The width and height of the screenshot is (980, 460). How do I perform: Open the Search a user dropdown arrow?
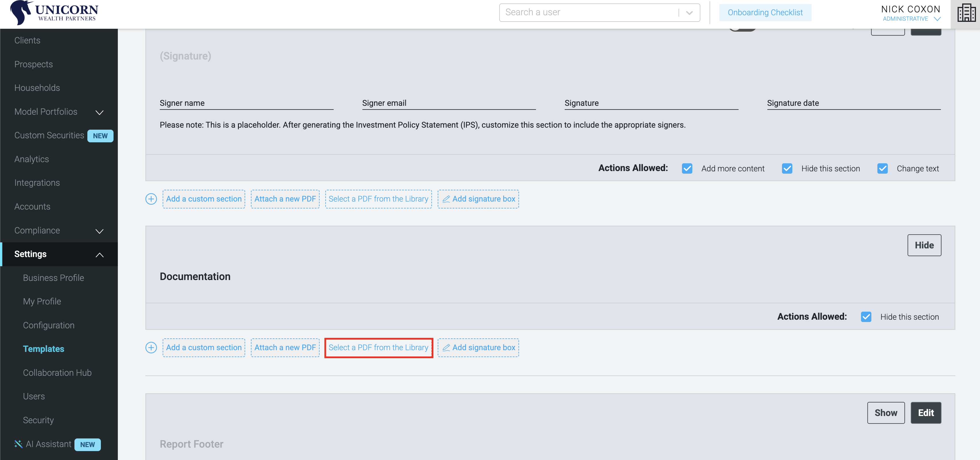pos(689,13)
